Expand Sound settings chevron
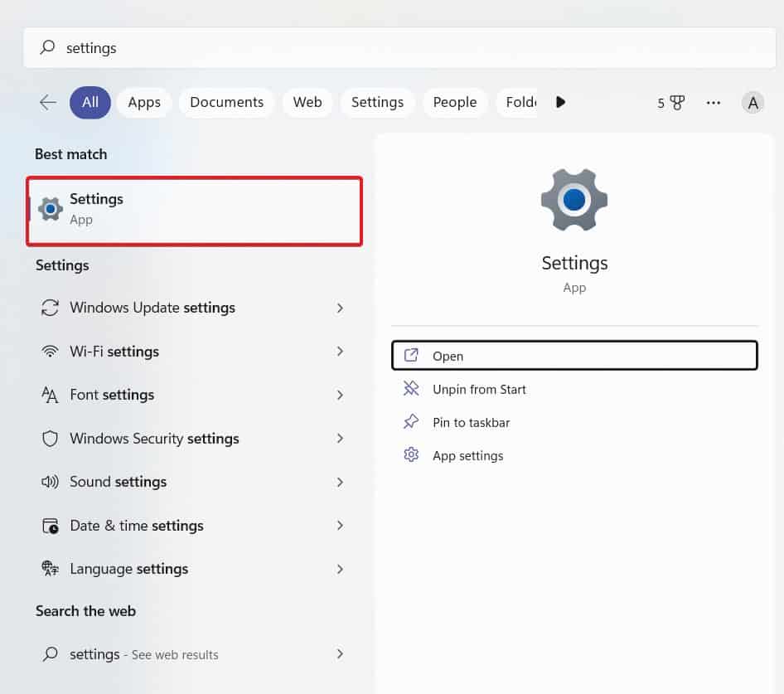The height and width of the screenshot is (694, 784). coord(340,482)
